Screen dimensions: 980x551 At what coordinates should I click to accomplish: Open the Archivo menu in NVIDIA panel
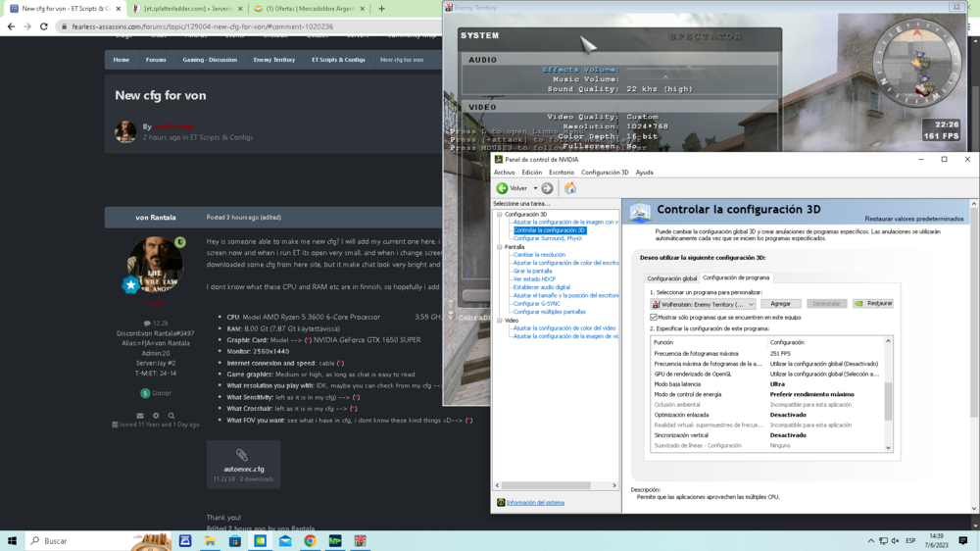505,173
